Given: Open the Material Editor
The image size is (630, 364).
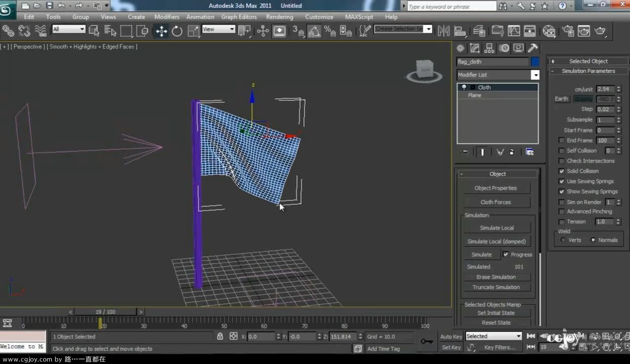Looking at the screenshot, I should 549,31.
